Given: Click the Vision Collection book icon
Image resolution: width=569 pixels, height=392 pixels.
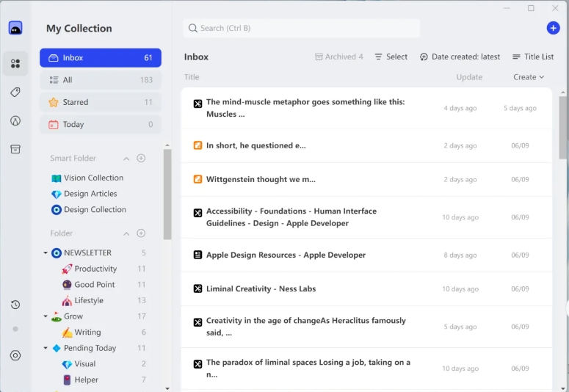Looking at the screenshot, I should tap(57, 178).
